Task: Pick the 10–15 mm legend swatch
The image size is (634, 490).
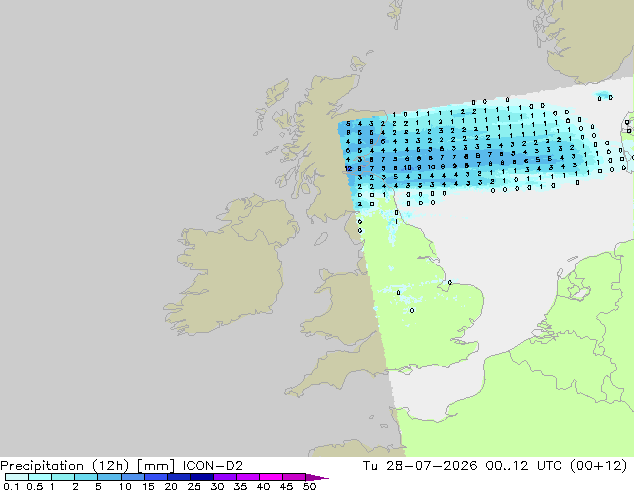Action: [132, 477]
